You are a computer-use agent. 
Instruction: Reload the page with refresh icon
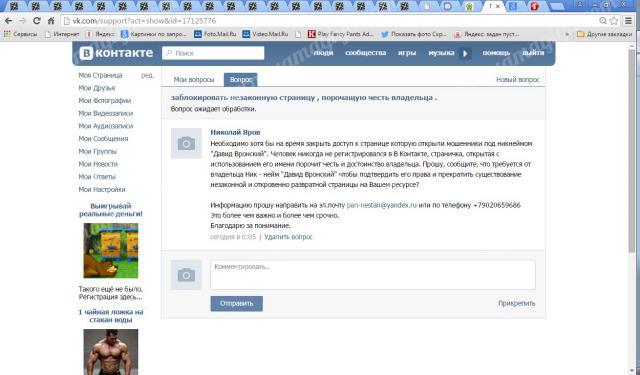(37, 21)
